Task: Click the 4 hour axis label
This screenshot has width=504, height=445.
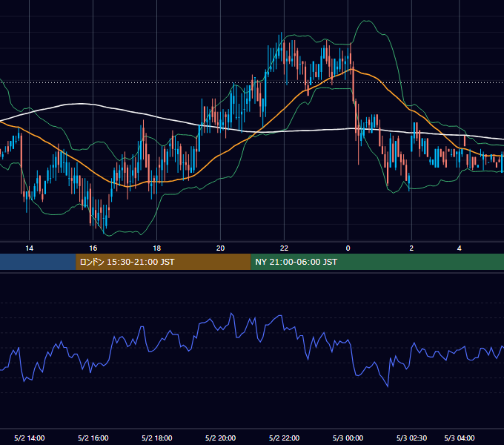Action: pyautogui.click(x=460, y=248)
